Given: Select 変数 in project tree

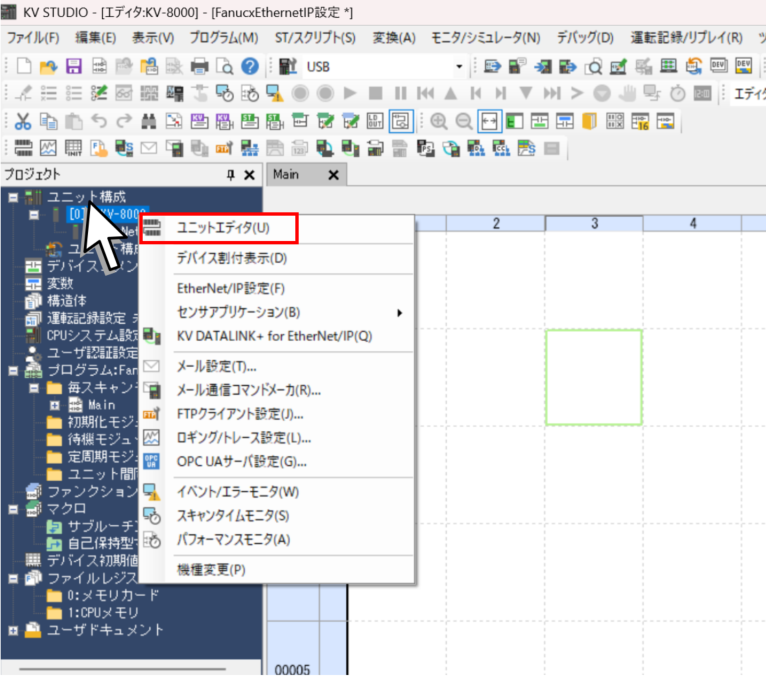Looking at the screenshot, I should click(60, 283).
